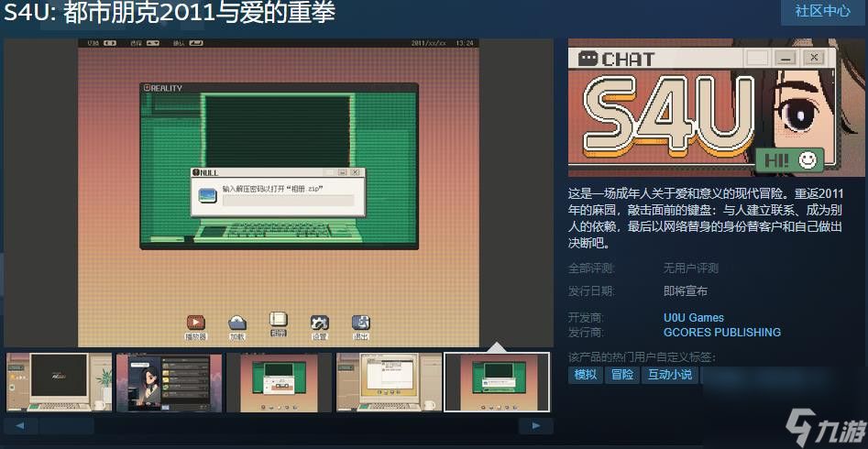The image size is (868, 449).
Task: Click the REALITY window title text
Action: pyautogui.click(x=167, y=88)
